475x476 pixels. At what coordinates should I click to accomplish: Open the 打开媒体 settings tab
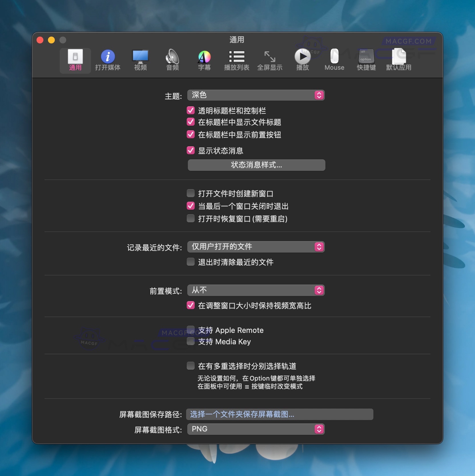click(x=108, y=60)
